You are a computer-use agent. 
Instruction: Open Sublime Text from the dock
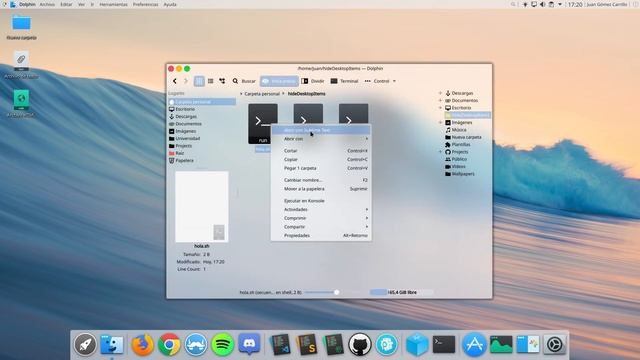[x=307, y=344]
